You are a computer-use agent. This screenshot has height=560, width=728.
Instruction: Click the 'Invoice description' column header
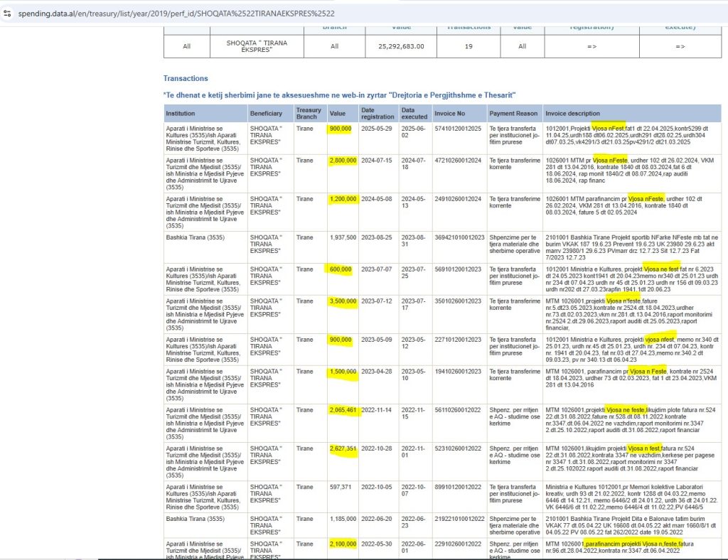[577, 114]
